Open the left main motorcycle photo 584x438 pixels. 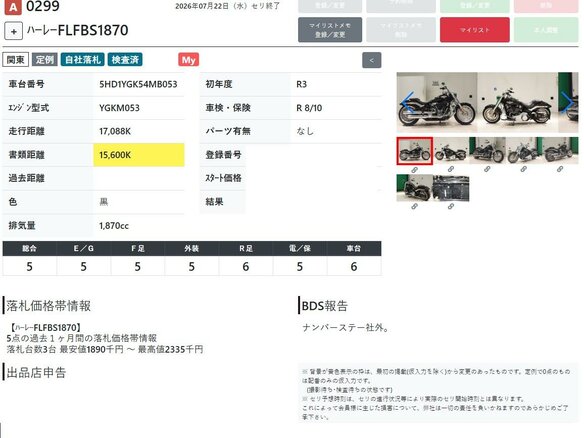437,102
